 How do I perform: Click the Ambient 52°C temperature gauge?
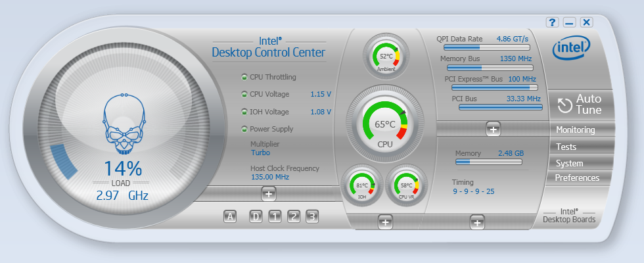[386, 57]
